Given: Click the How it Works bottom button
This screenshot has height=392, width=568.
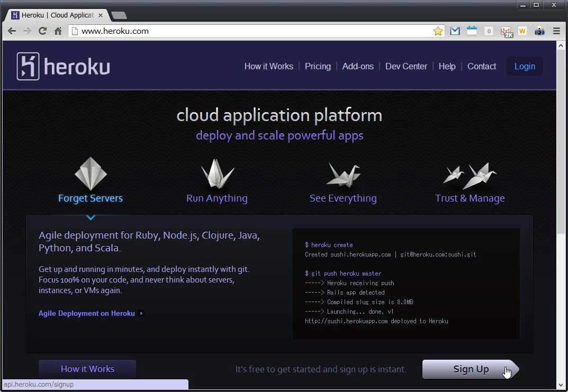Looking at the screenshot, I should [87, 369].
